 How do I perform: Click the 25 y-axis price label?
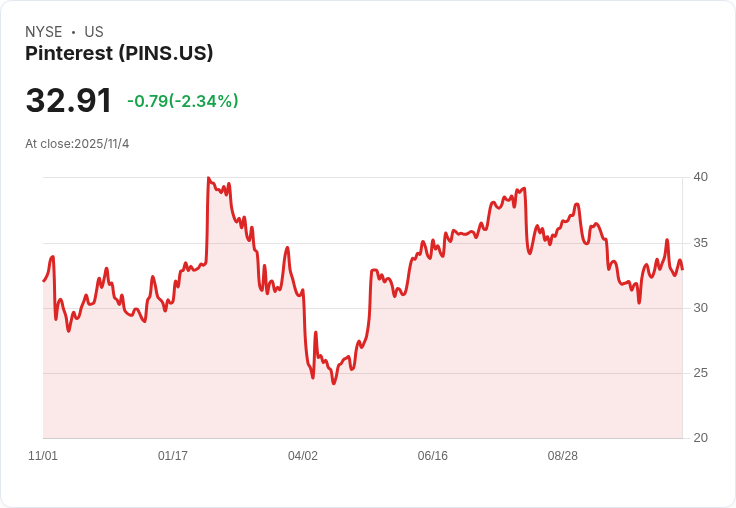(x=701, y=373)
